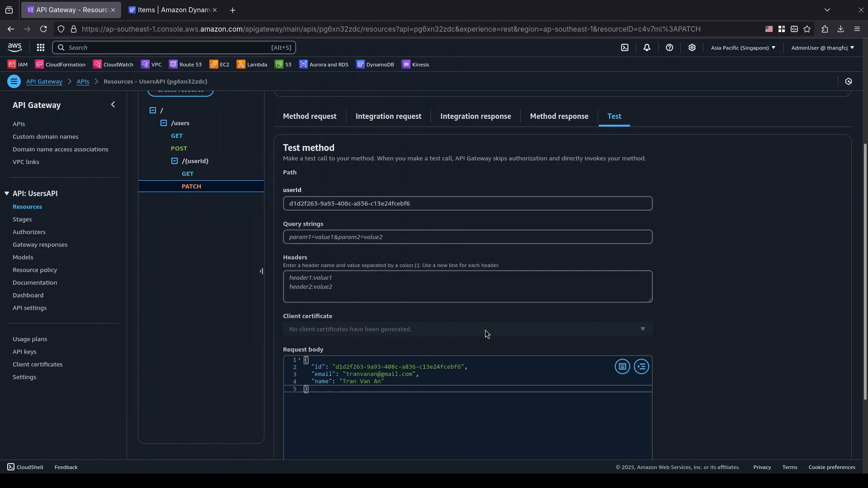Image resolution: width=868 pixels, height=488 pixels.
Task: Open the console settings gear
Action: point(692,47)
